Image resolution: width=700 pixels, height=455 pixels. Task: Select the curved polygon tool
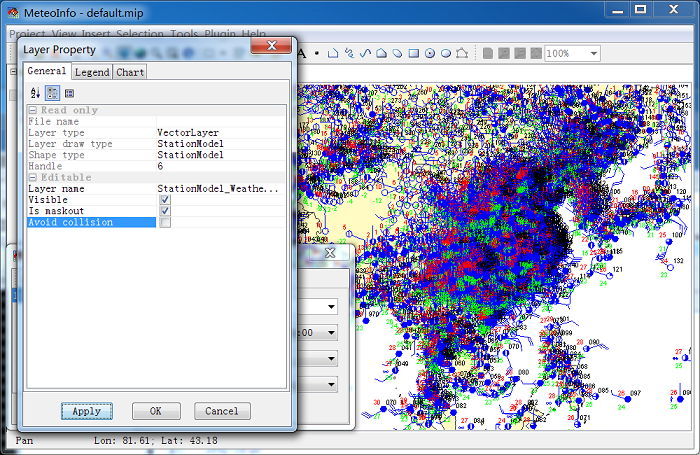coord(397,53)
